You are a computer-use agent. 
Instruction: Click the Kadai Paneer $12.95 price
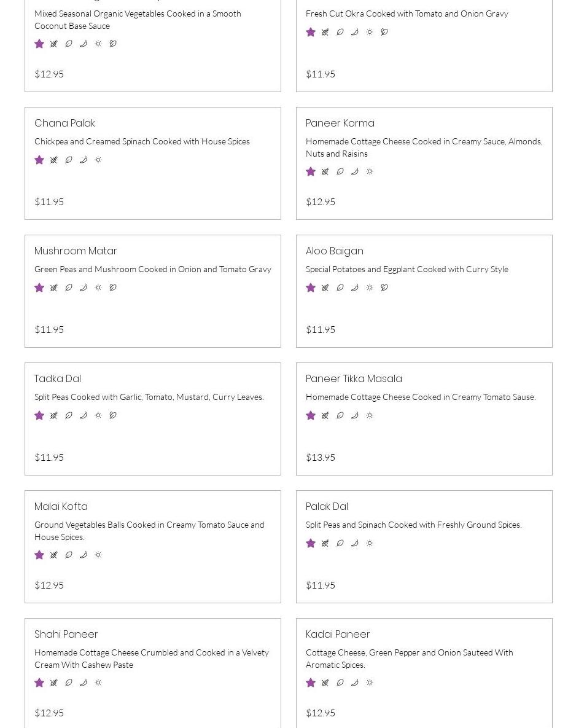tap(321, 713)
